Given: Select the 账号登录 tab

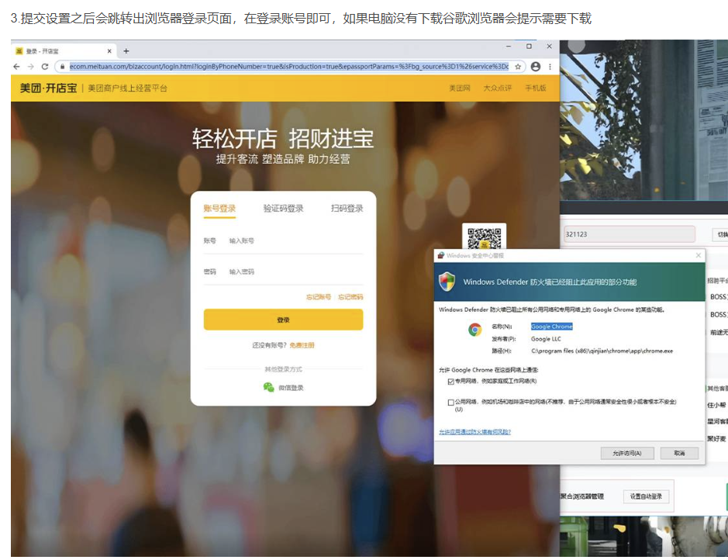Looking at the screenshot, I should coord(219,209).
